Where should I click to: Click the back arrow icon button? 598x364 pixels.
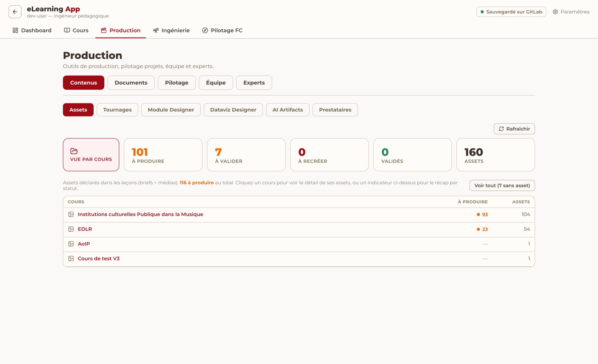15,12
